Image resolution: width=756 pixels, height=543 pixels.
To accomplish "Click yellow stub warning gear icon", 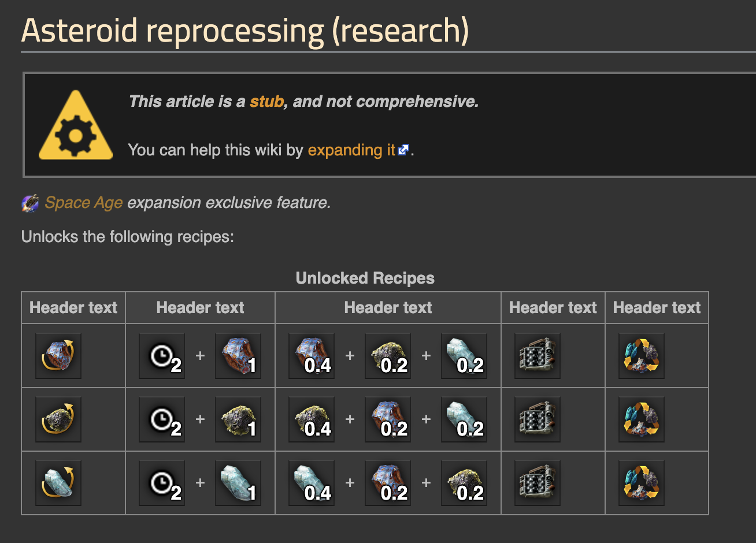I will (x=76, y=125).
